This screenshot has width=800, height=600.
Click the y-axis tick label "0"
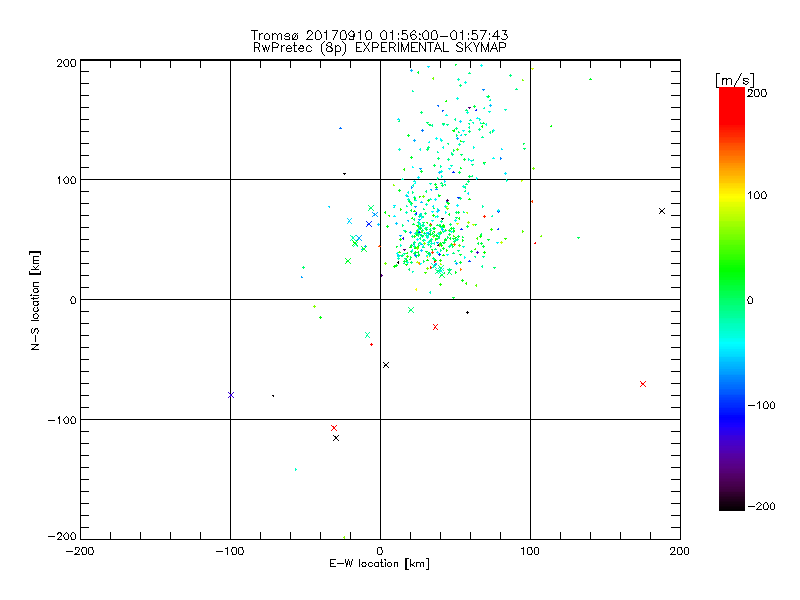(73, 300)
